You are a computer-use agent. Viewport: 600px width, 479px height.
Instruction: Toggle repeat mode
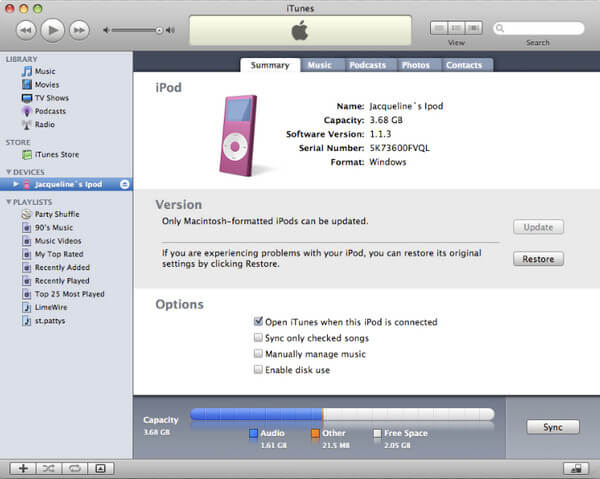point(75,468)
